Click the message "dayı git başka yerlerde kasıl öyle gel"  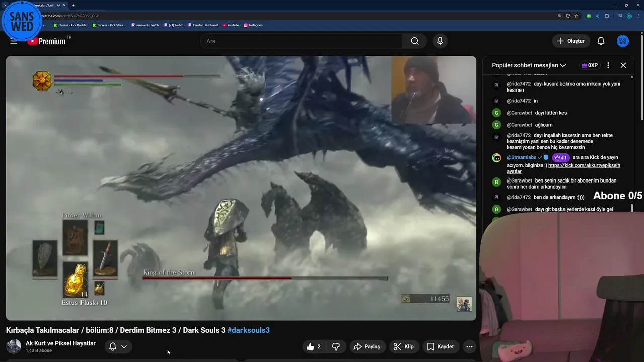click(574, 209)
